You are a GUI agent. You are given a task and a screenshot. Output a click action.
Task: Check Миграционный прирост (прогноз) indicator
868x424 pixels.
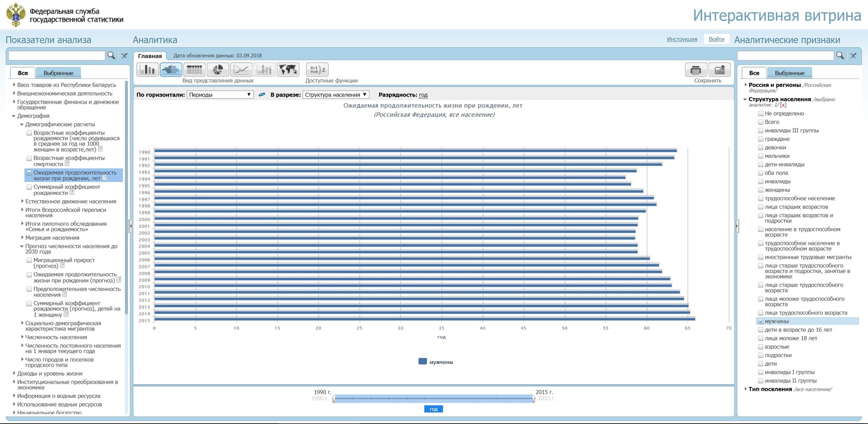[x=29, y=260]
